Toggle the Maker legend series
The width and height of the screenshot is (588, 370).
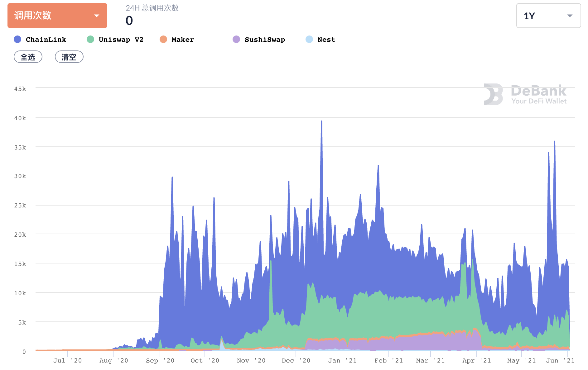(177, 40)
